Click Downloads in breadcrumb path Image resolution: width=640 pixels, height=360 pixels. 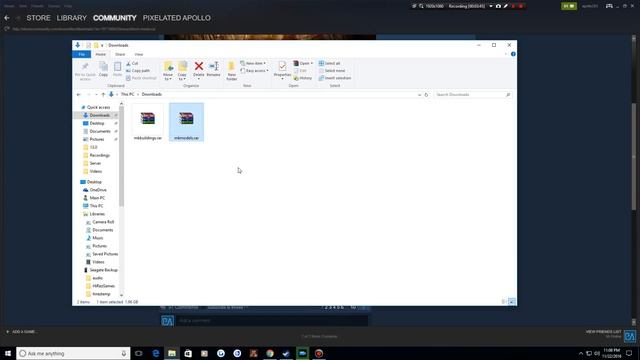point(152,94)
